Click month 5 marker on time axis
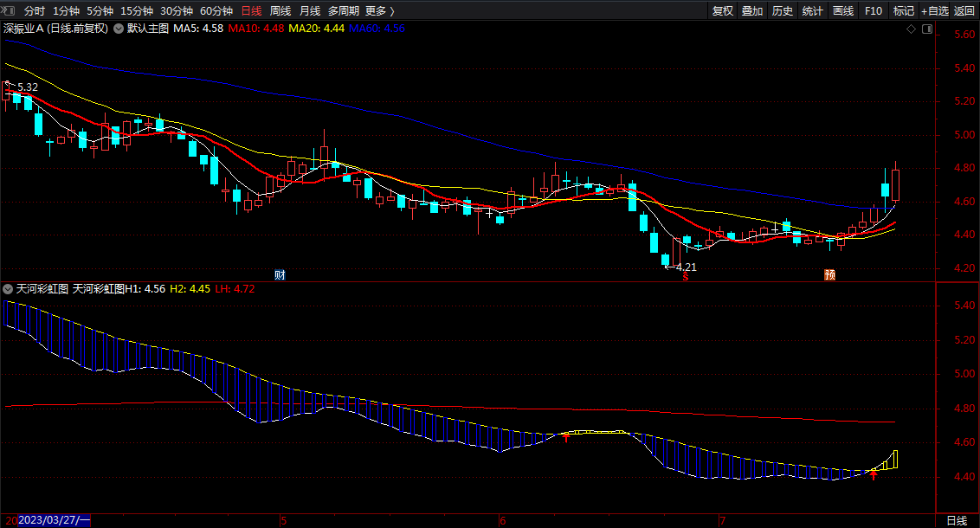The height and width of the screenshot is (528, 980). (x=283, y=520)
